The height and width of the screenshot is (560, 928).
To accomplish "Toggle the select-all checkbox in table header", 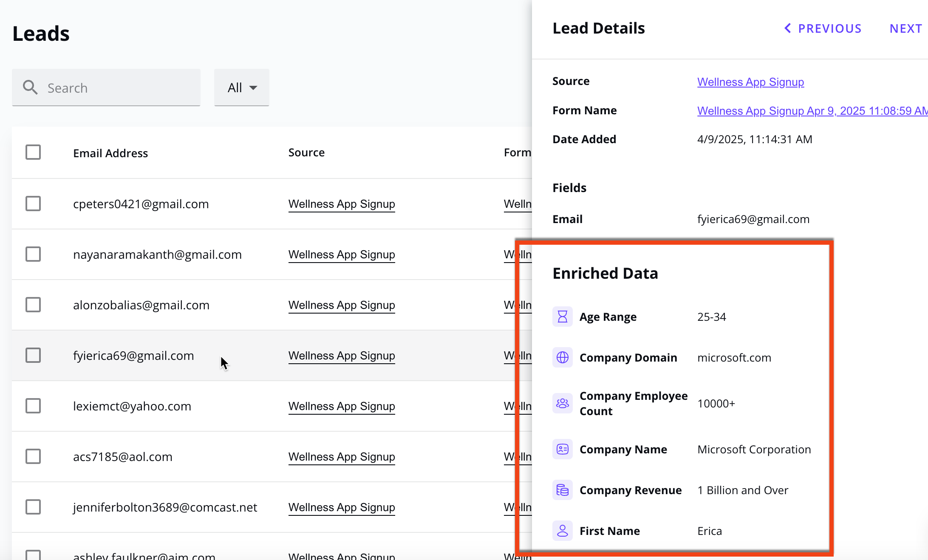I will [x=33, y=152].
